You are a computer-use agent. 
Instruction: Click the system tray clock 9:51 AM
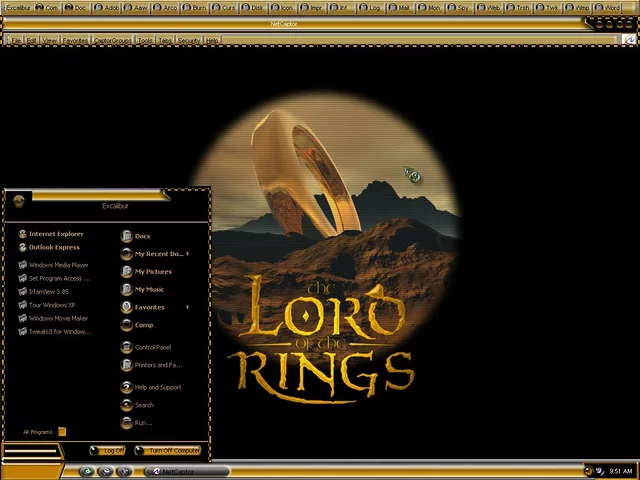621,471
